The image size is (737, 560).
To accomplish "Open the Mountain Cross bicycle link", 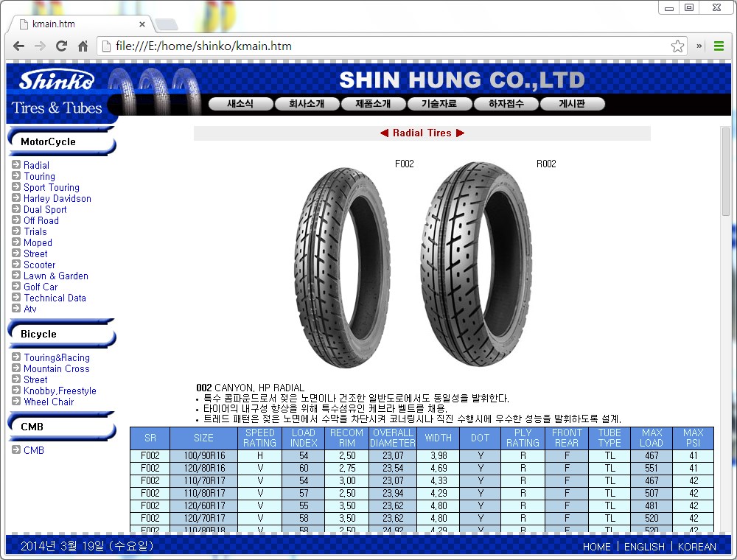I will [56, 368].
